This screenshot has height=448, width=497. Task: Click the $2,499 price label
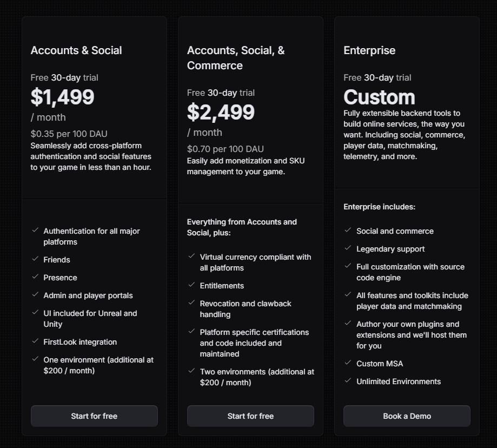click(221, 113)
